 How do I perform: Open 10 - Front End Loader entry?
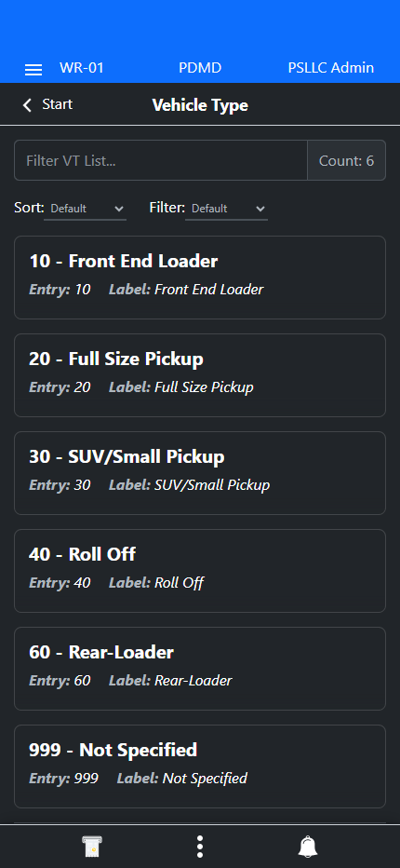[x=200, y=278]
